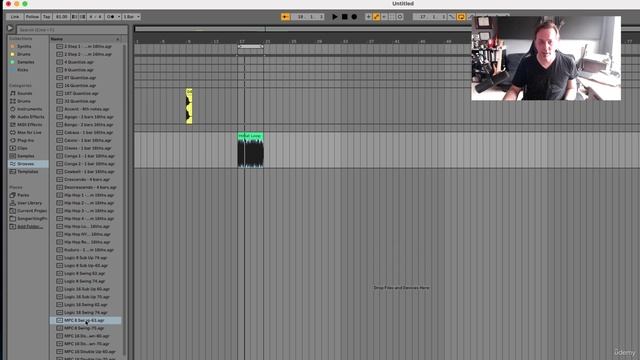Screen dimensions: 640x360
Task: Open the Instruments category
Action: (29, 109)
